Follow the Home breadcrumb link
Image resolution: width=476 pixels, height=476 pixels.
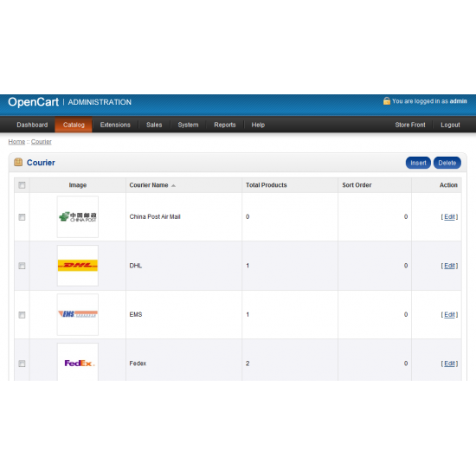(16, 141)
